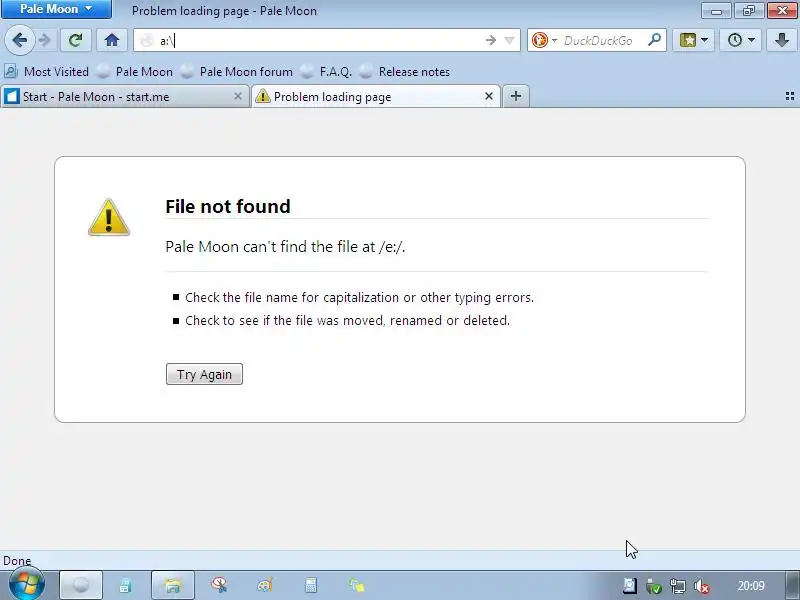Image resolution: width=800 pixels, height=600 pixels.
Task: Open the Pale Moon bookmark
Action: coord(135,72)
